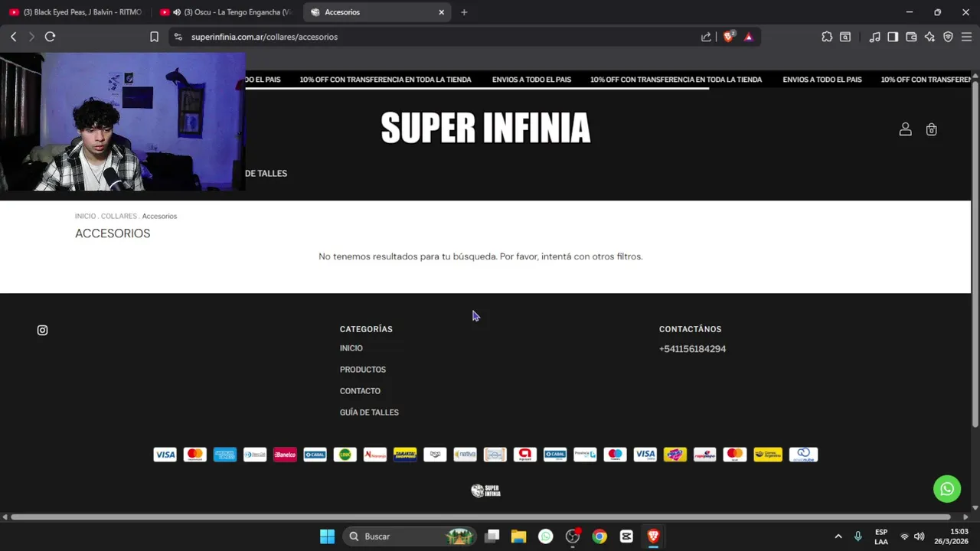
Task: Click the American Express payment logo
Action: (225, 455)
